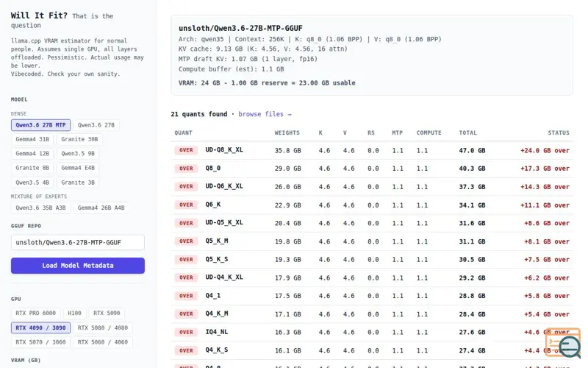Select the RTX PRO 6000 GPU
Viewport: 588px width, 368px height.
pyautogui.click(x=35, y=314)
